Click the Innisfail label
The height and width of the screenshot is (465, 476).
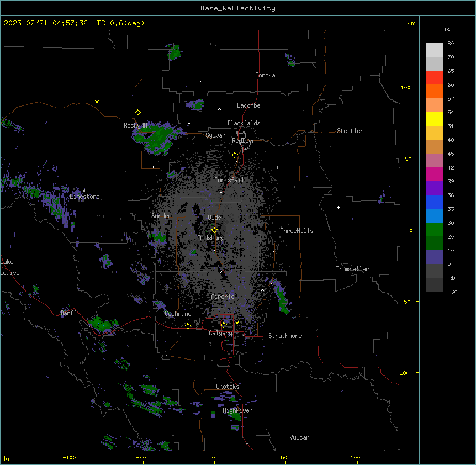tap(230, 180)
